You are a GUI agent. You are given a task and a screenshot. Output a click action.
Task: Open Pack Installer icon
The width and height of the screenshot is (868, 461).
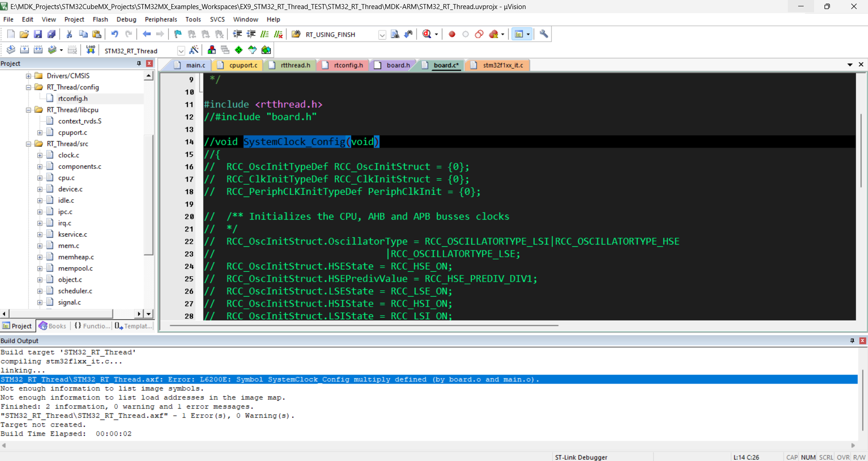[x=266, y=50]
